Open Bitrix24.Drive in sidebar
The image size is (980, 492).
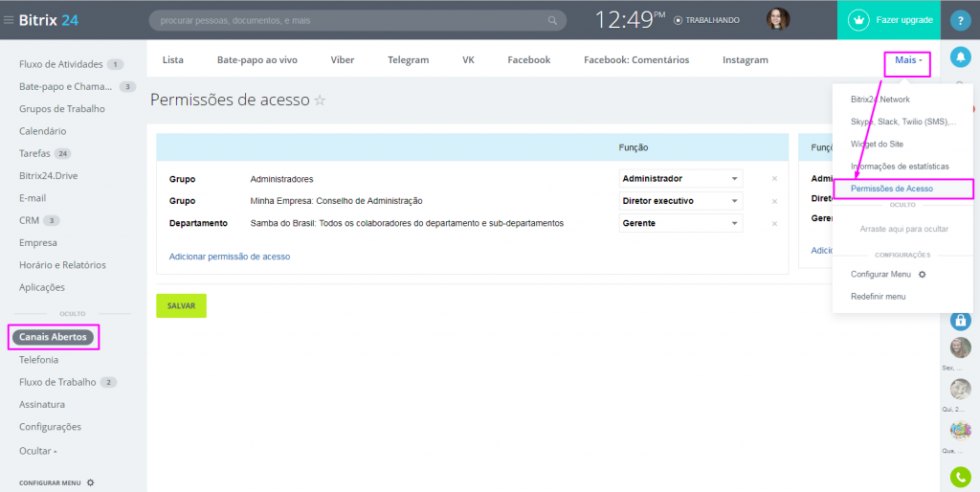(x=48, y=176)
